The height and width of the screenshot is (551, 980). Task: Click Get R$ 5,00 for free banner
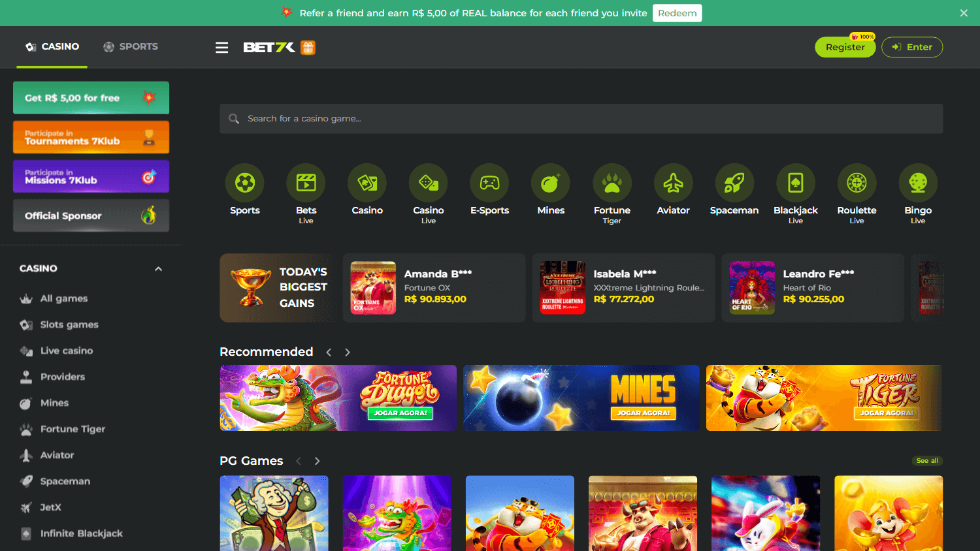[x=91, y=98]
